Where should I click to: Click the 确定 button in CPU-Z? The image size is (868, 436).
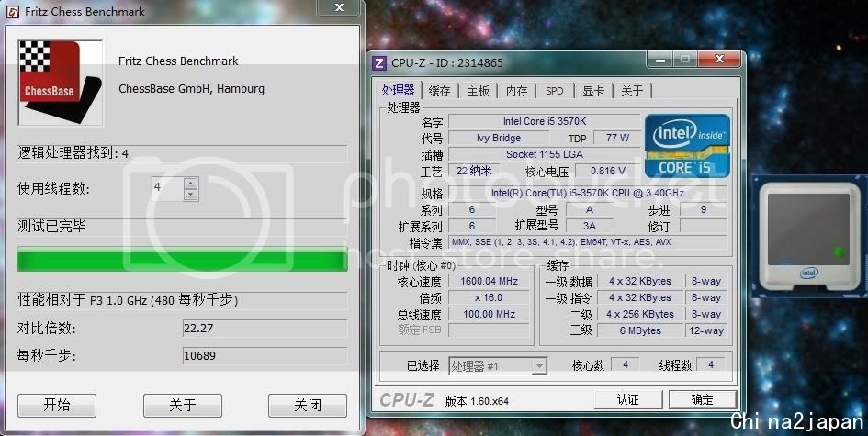(703, 399)
